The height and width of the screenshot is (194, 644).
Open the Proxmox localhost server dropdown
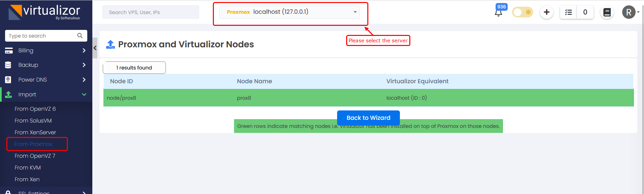pos(289,12)
